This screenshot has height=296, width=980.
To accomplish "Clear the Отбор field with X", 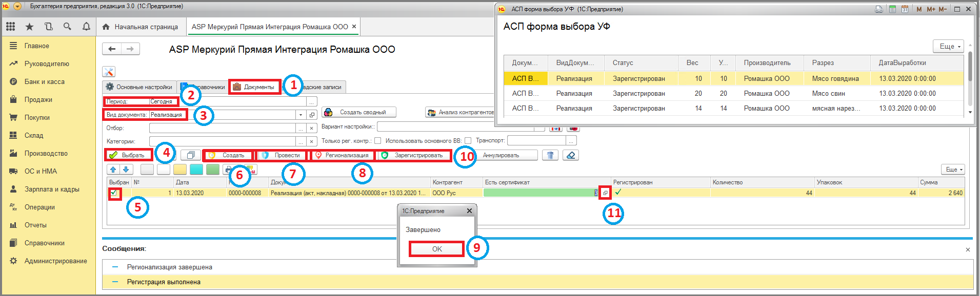I will (312, 128).
